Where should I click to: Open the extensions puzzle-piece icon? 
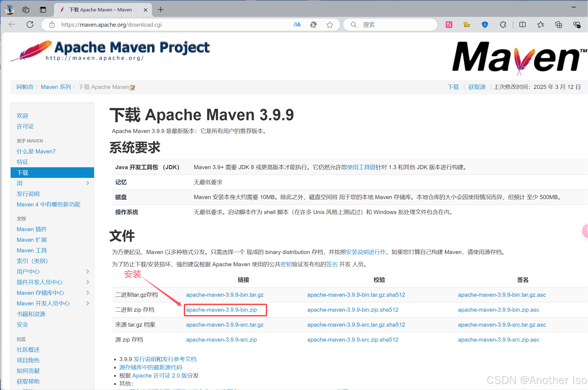tap(503, 25)
